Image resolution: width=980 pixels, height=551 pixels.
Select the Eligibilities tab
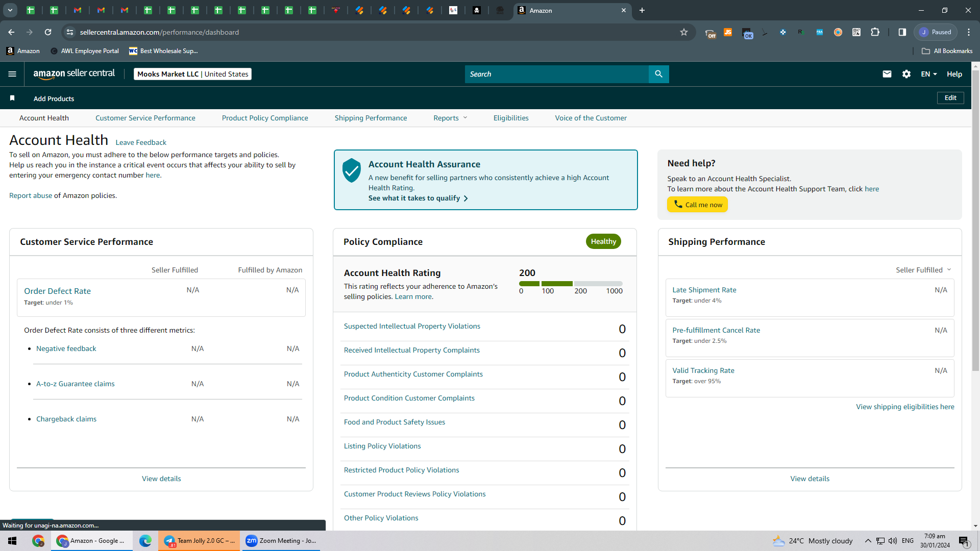click(511, 118)
